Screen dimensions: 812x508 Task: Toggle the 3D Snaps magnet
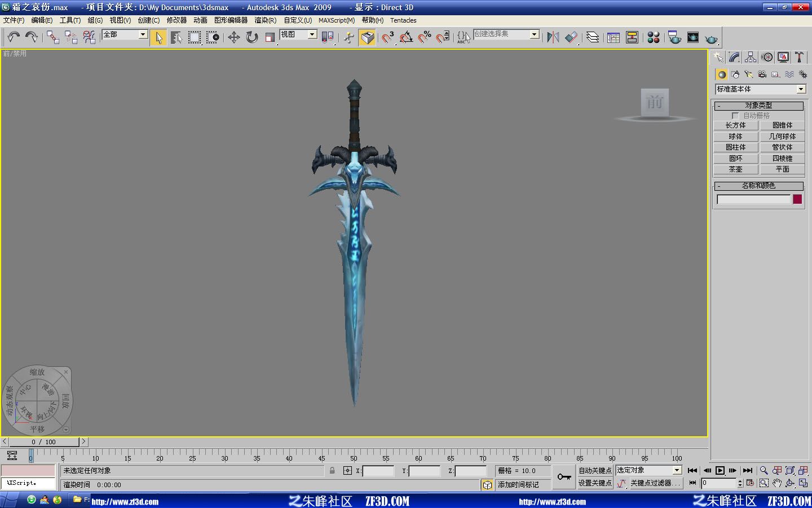tap(387, 37)
